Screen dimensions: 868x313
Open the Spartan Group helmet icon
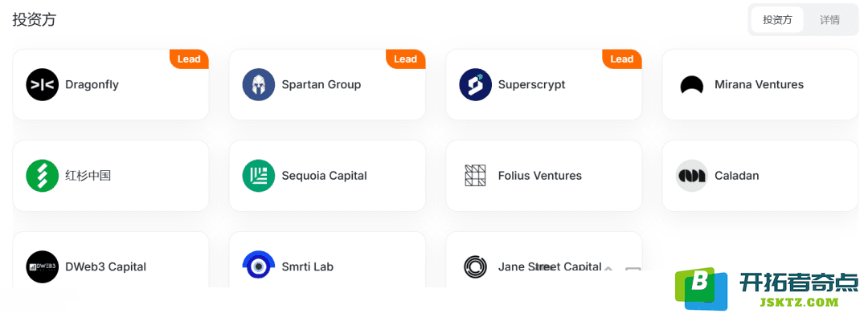[x=259, y=84]
